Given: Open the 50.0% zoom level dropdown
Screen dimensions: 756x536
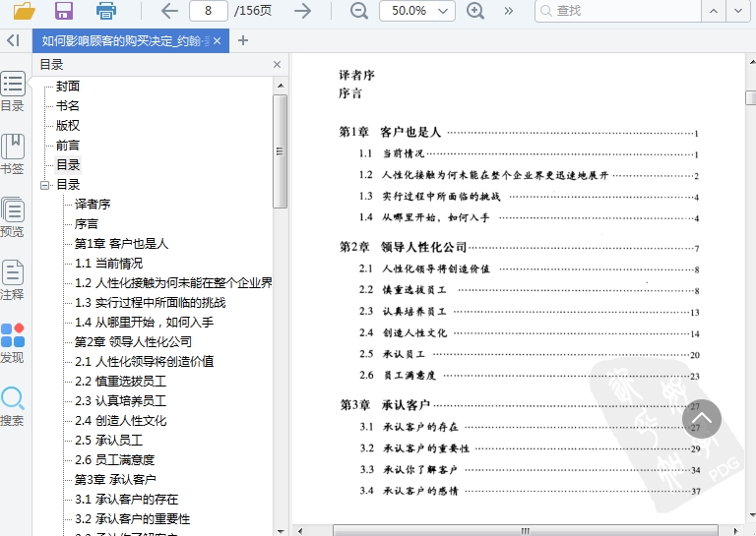Looking at the screenshot, I should [417, 11].
